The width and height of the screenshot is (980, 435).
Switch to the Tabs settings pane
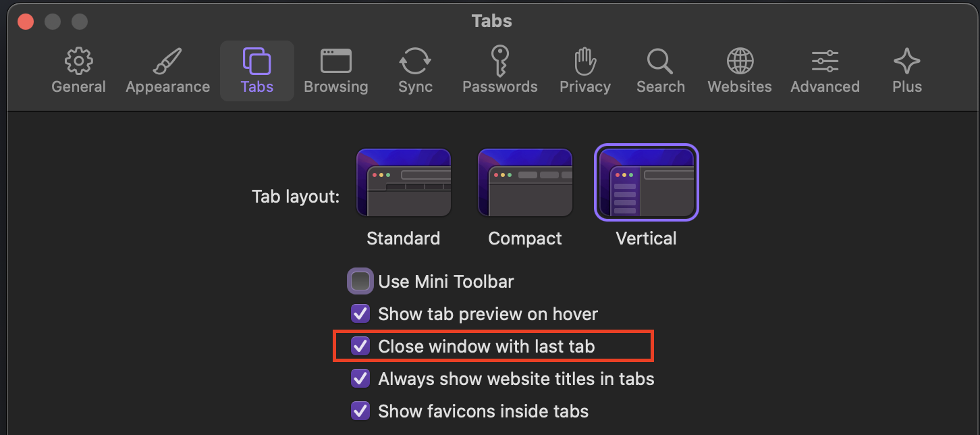(x=257, y=70)
